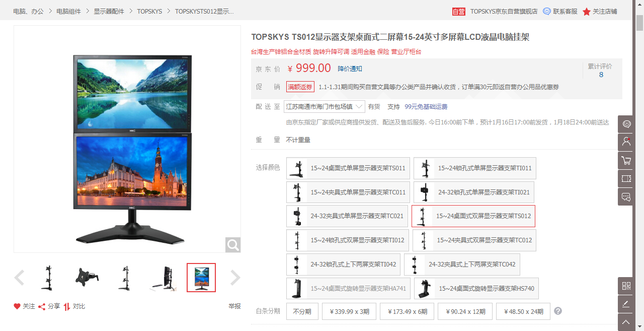Choose the ¥339.99 x 3期 installment plan
The width and height of the screenshot is (644, 331).
349,311
